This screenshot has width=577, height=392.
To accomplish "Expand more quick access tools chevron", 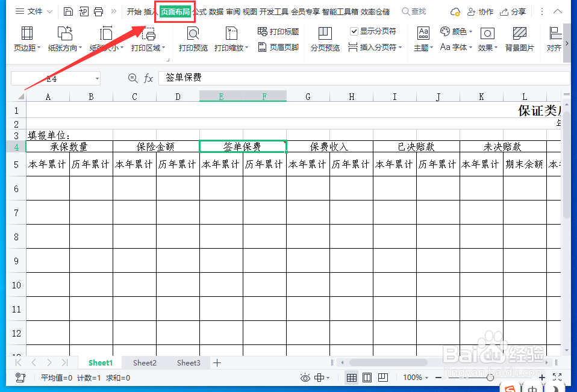I will (x=114, y=11).
